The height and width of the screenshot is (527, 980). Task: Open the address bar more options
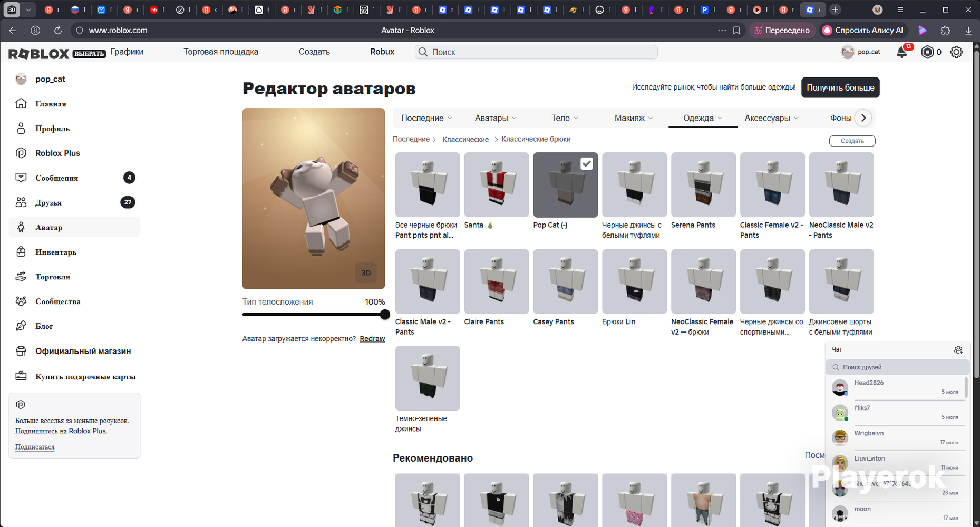(722, 31)
